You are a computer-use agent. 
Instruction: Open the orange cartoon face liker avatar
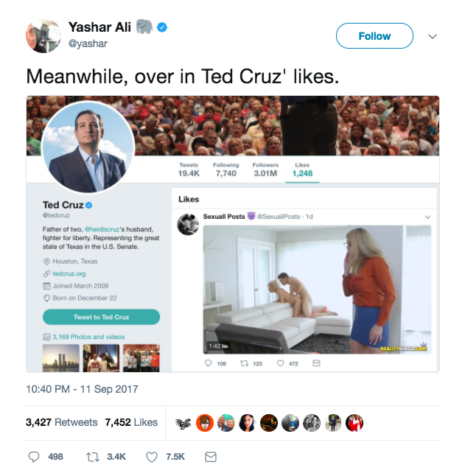pos(204,423)
